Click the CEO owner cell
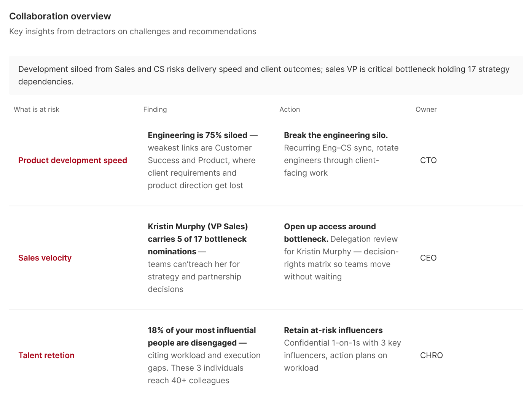This screenshot has height=414, width=532. (428, 258)
